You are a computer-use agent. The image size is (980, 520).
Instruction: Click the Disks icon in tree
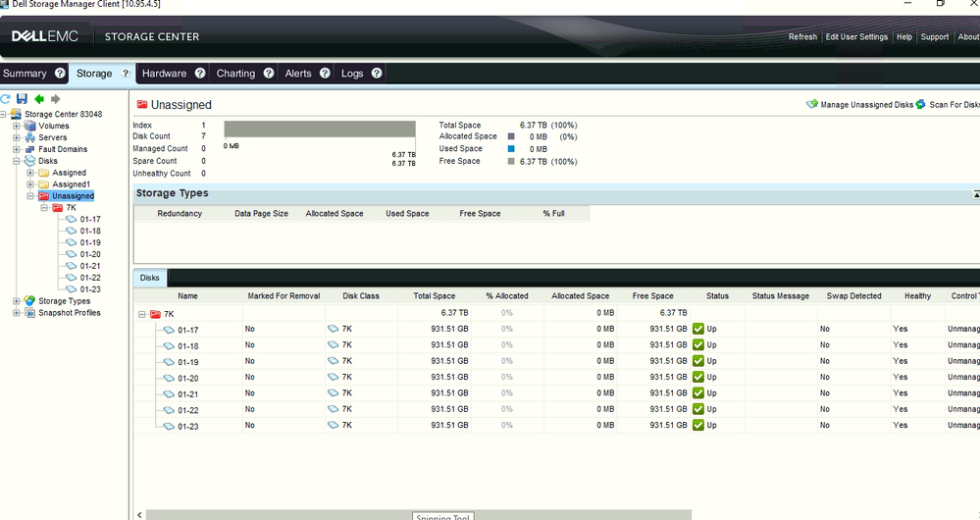pos(30,161)
